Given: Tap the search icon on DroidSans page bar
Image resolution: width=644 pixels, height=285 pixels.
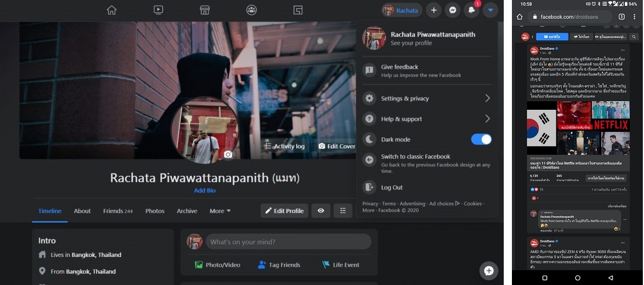Looking at the screenshot, I should click(x=634, y=37).
